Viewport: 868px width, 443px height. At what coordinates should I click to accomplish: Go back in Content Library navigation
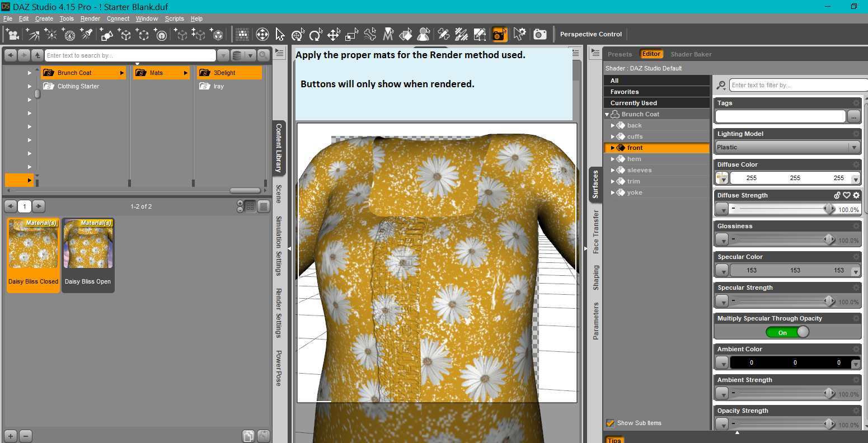11,55
